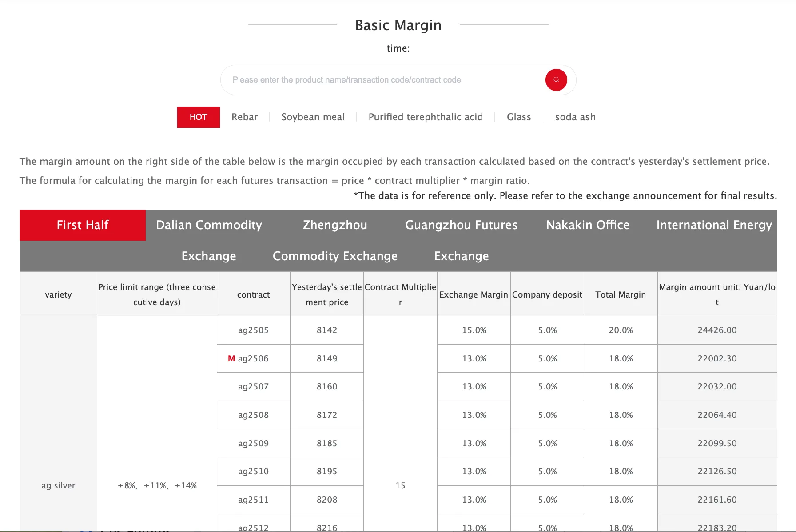Click the contract multiplier value 15
This screenshot has height=532, width=796.
(400, 486)
